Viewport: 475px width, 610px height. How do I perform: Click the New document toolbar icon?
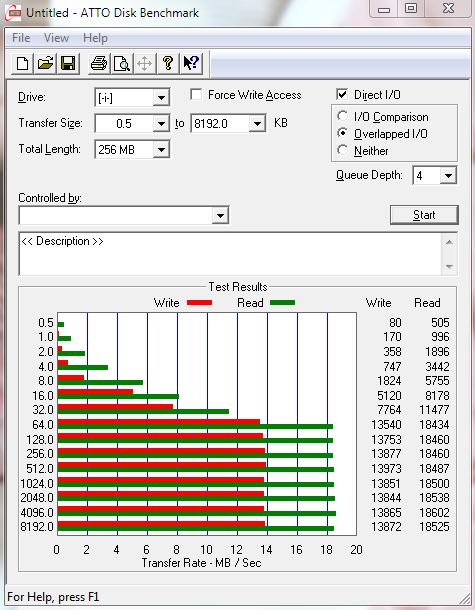pos(23,63)
